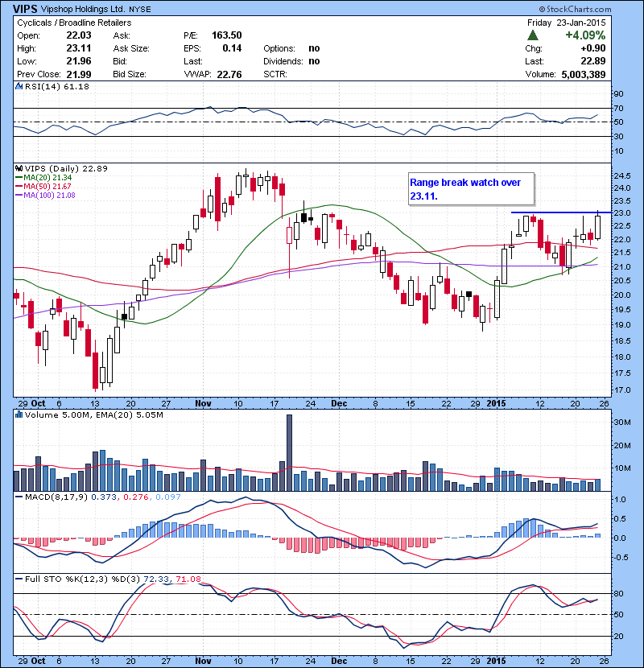This screenshot has width=644, height=668.
Task: Click the stochastic %D value 71.08
Action: coord(188,579)
